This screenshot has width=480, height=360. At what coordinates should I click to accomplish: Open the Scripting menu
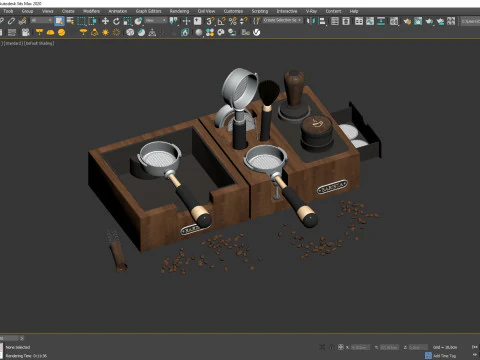coord(260,11)
